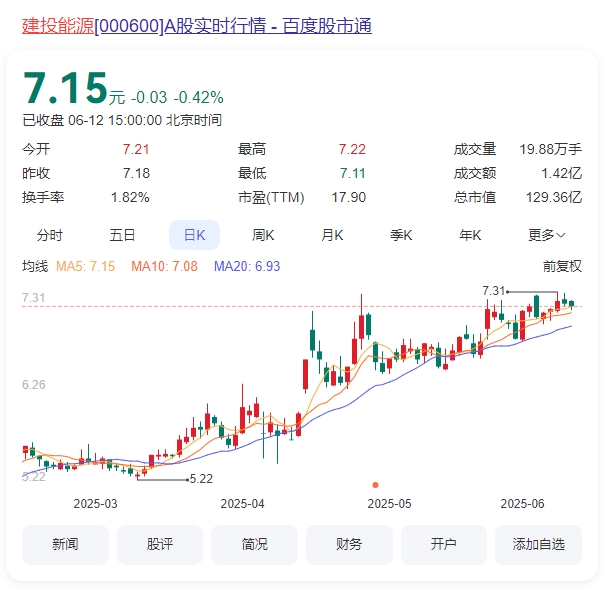Switch to 五日 chart tab
The width and height of the screenshot is (616, 590).
point(122,235)
